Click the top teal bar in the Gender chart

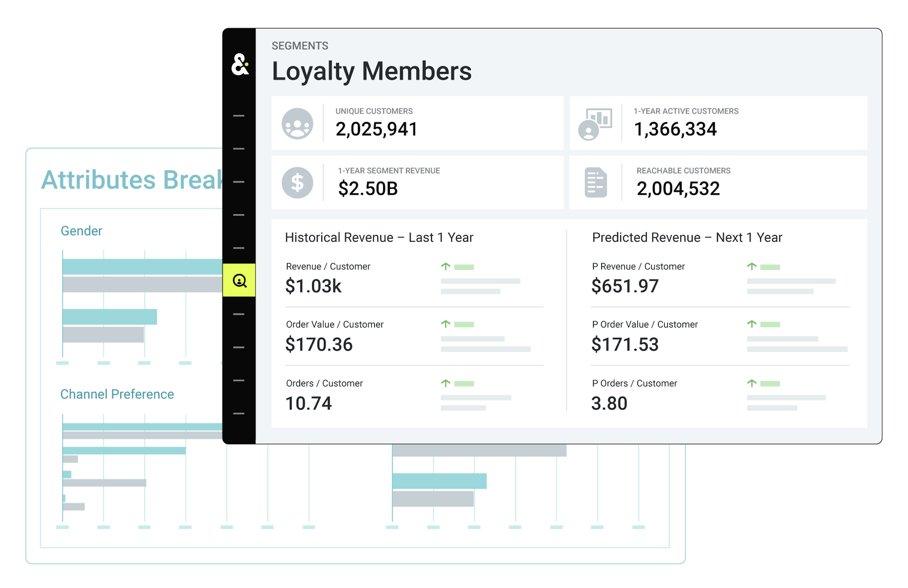(143, 267)
